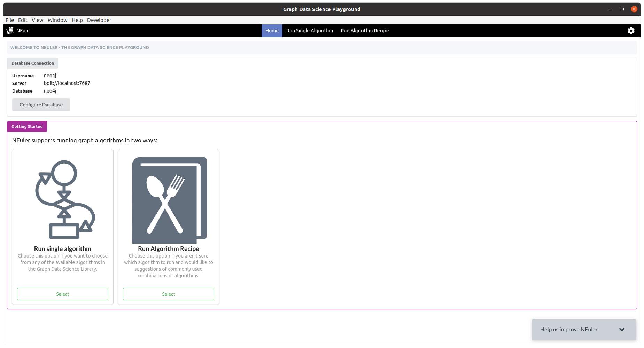644x348 pixels.
Task: Open the Developer menu
Action: coord(99,20)
